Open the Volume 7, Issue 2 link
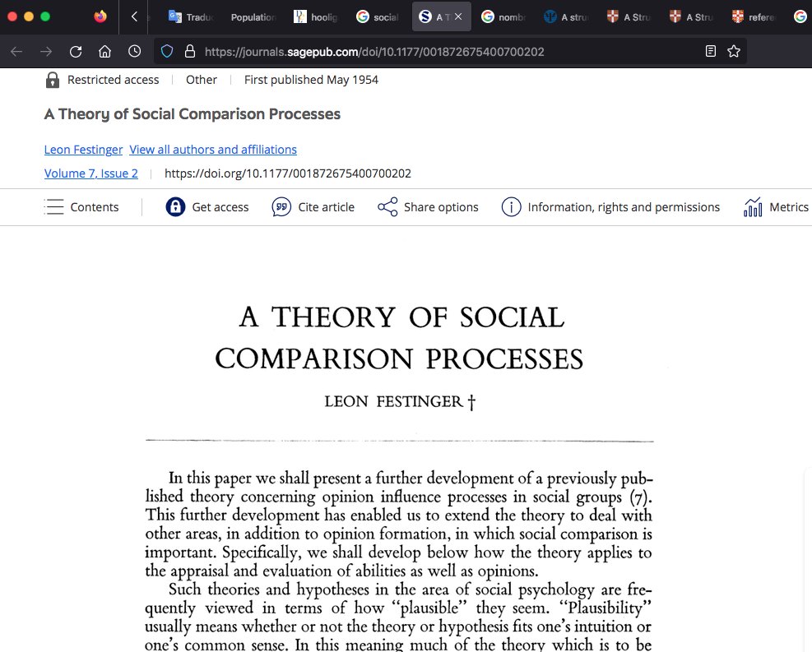812x652 pixels. click(91, 173)
